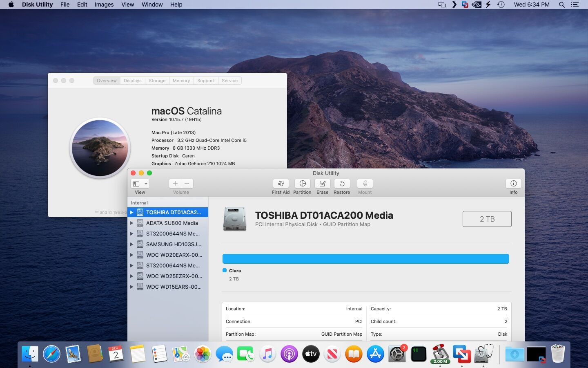Select the WDC WD20EARX-00 disk row

pyautogui.click(x=168, y=255)
